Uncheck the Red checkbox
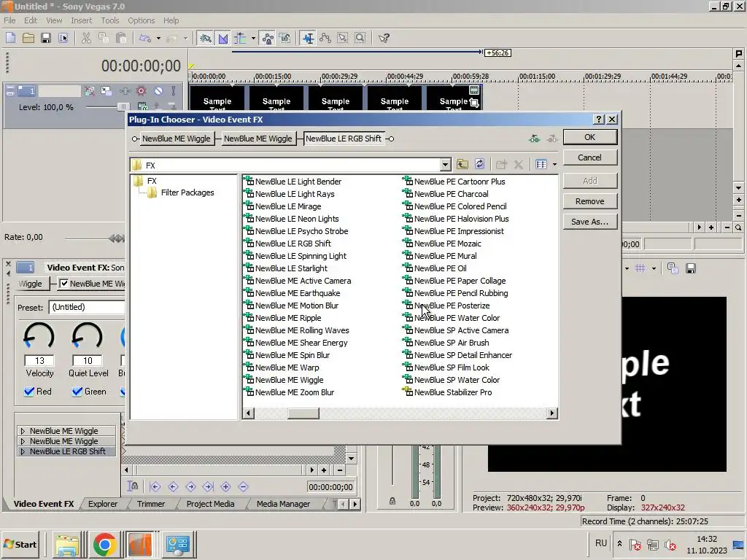This screenshot has width=747, height=560. pos(29,392)
